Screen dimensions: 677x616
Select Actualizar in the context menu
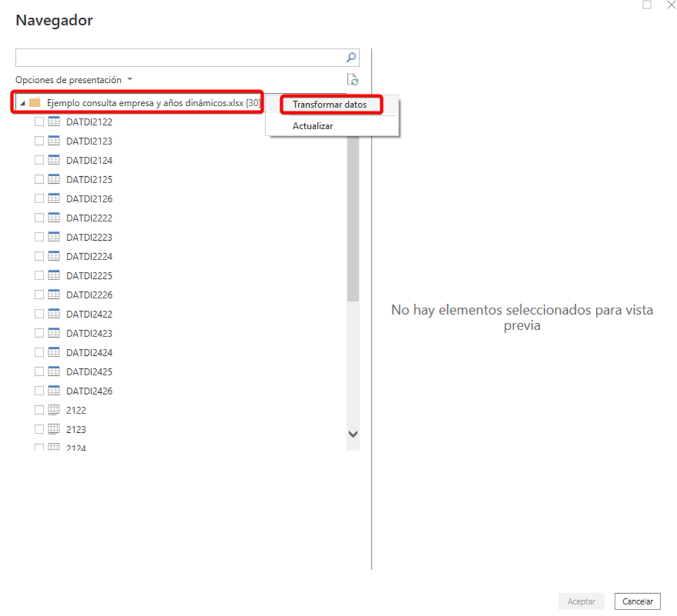[x=313, y=126]
